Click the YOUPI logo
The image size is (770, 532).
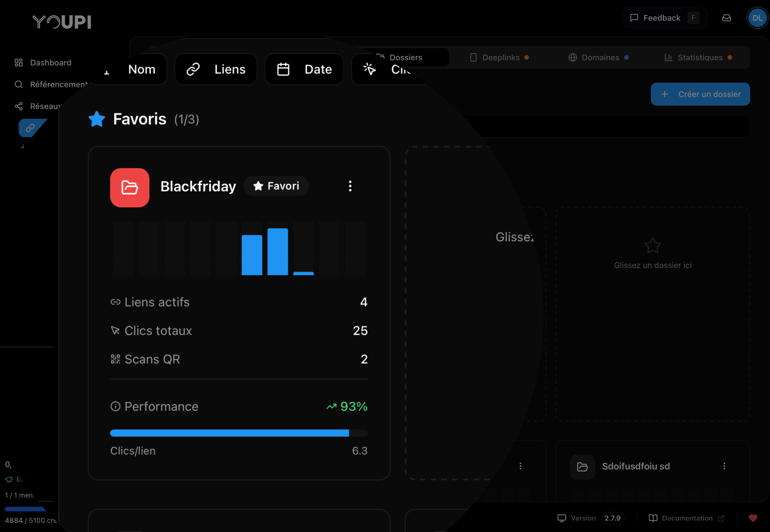[x=62, y=22]
